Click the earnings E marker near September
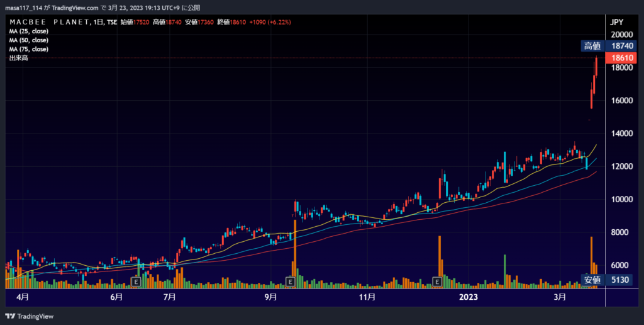Viewport: 644px width, 325px height. coord(291,282)
